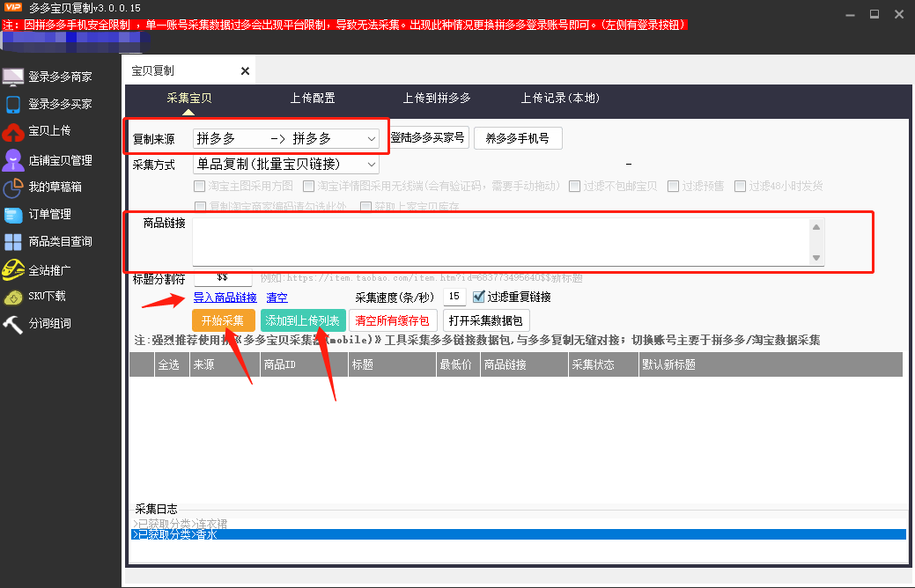Switch to the 采集宝贝 tab
915x588 pixels.
tap(189, 98)
